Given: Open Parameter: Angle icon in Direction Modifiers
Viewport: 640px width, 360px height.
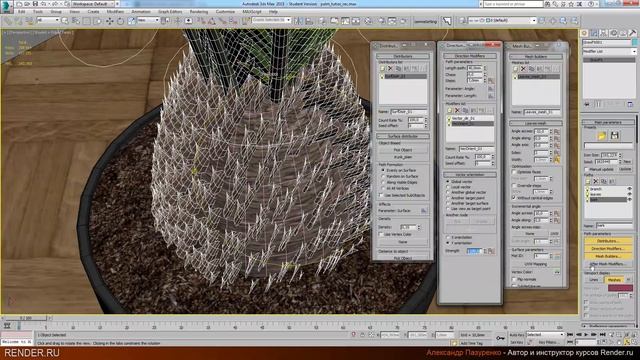Looking at the screenshot, I should pyautogui.click(x=491, y=89).
